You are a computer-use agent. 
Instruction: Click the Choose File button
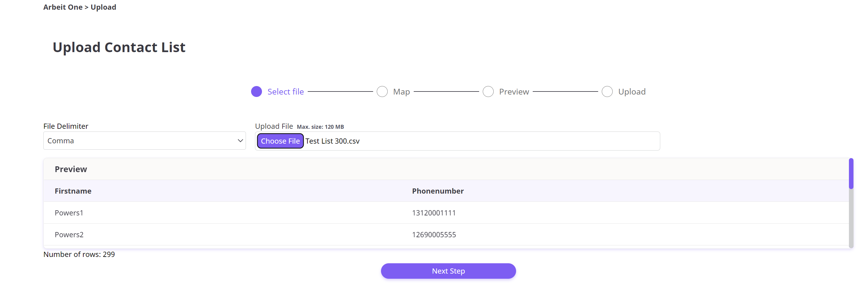tap(280, 141)
